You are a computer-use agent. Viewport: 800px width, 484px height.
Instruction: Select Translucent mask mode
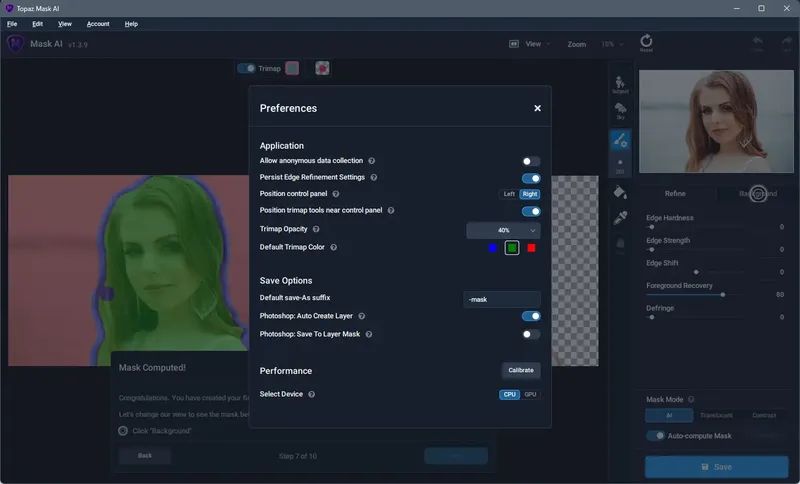tap(716, 415)
